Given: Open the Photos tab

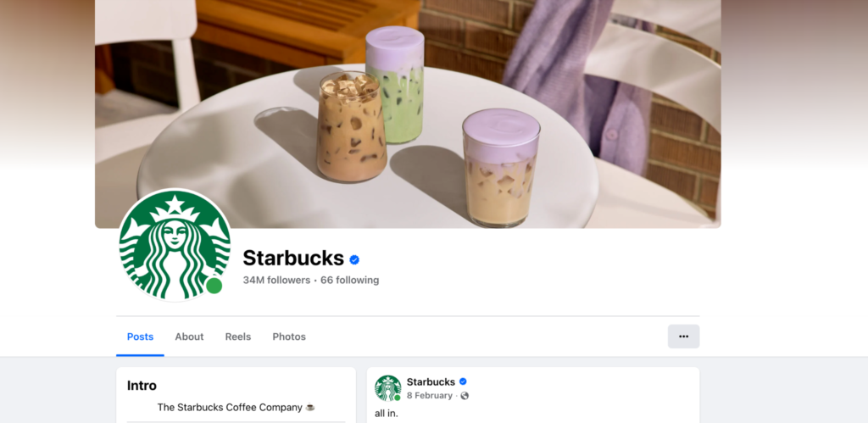Looking at the screenshot, I should click(x=289, y=337).
